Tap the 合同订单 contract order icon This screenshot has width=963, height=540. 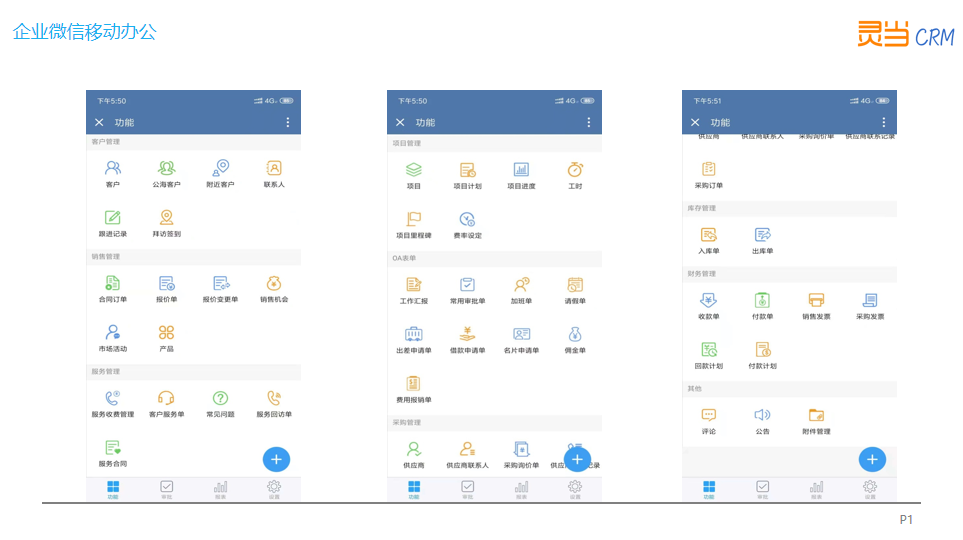tap(113, 283)
